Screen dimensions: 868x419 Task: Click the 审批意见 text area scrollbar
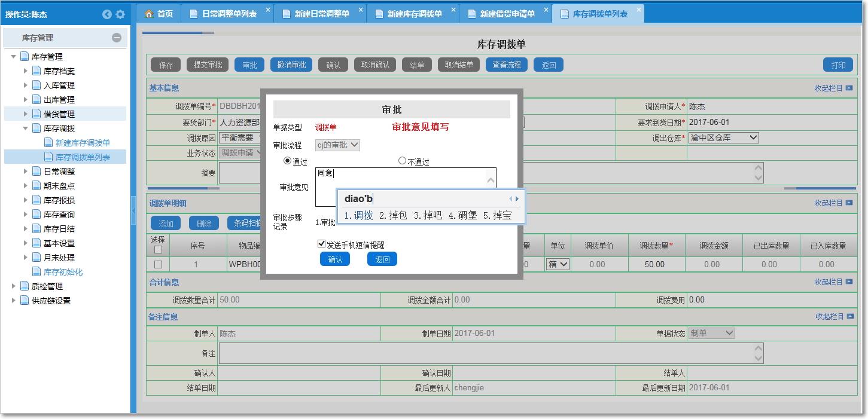pos(491,180)
